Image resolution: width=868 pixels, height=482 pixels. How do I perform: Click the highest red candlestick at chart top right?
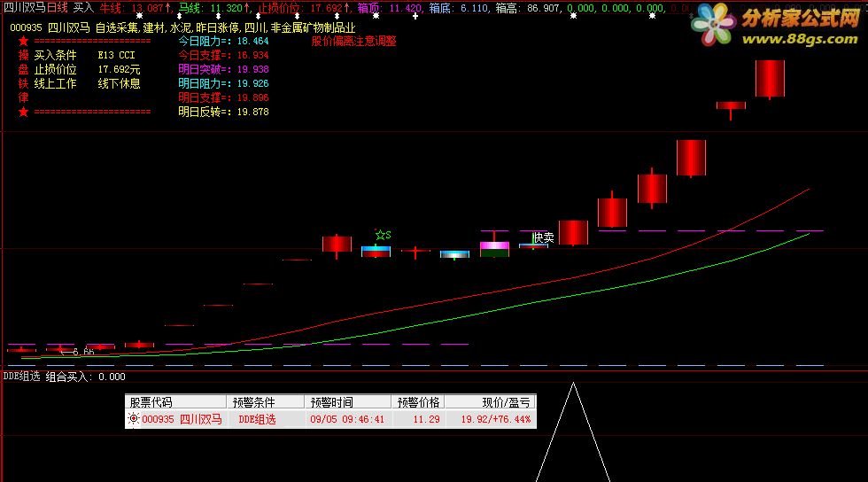(770, 79)
